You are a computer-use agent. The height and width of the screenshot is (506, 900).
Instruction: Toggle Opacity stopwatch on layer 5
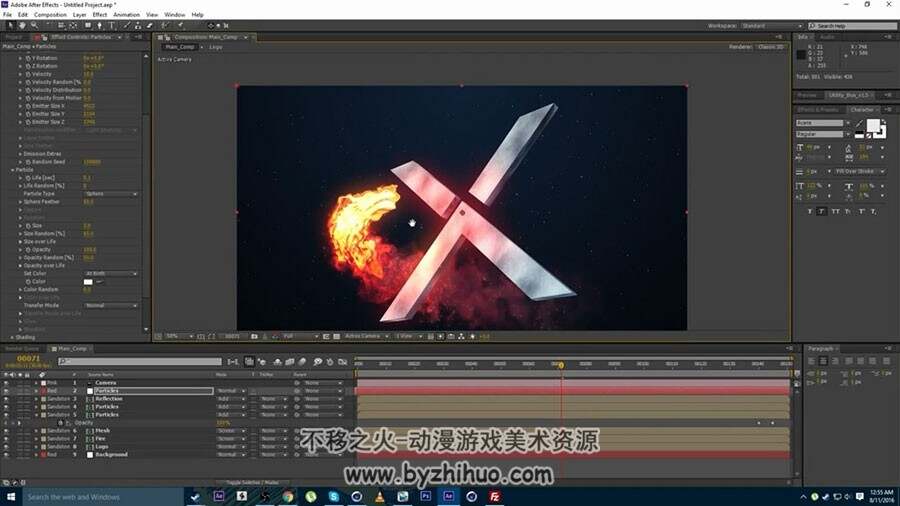pos(61,423)
